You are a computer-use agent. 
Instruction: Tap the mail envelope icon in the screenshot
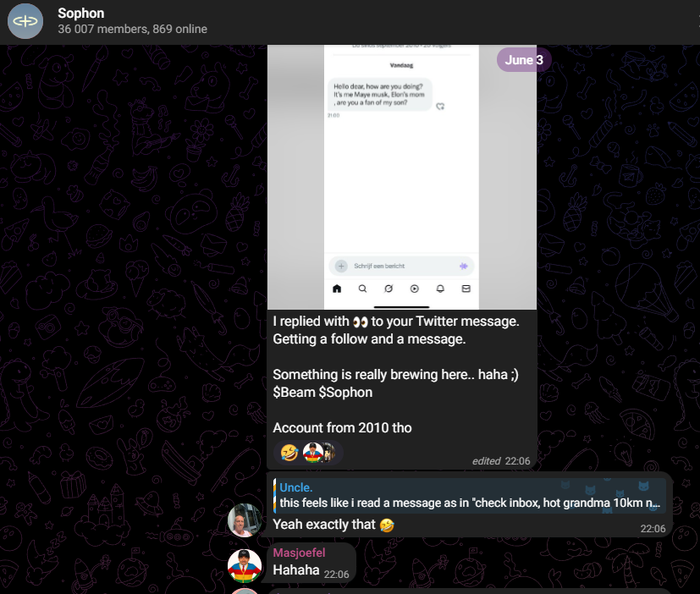tap(466, 289)
